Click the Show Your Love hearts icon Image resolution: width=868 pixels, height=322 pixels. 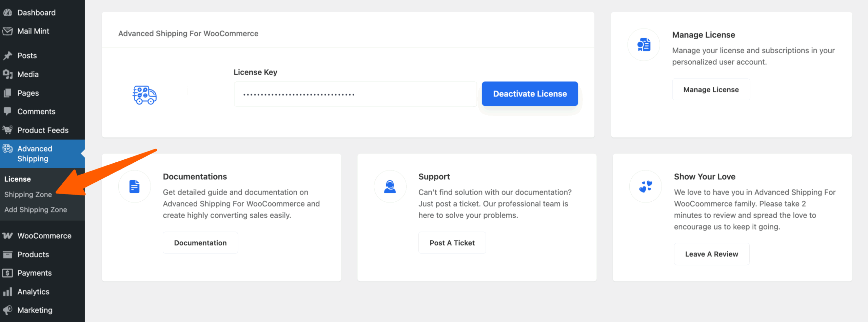click(x=646, y=186)
